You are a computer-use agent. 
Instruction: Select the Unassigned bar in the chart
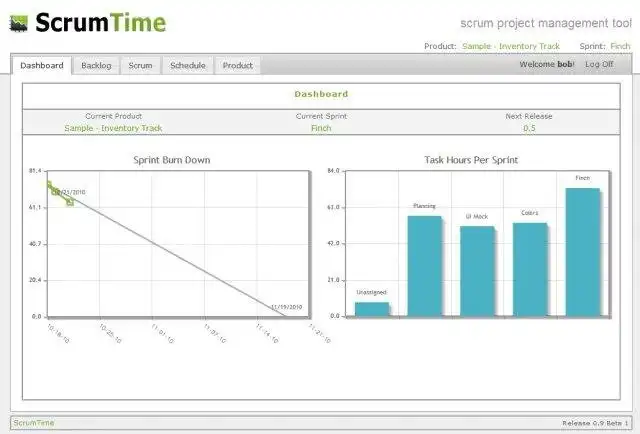coord(372,309)
